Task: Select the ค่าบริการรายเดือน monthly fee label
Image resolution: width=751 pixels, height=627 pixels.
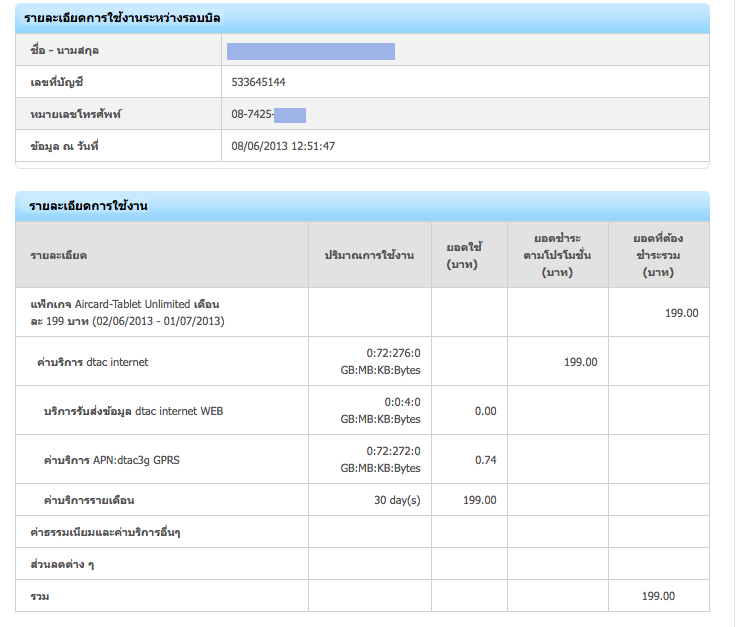Action: (89, 500)
